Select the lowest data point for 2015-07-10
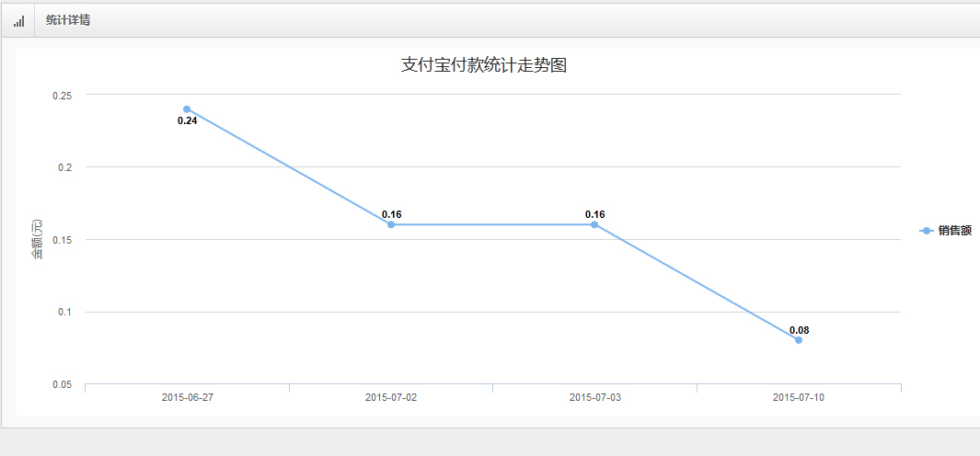Screen dimensions: 980x456 pyautogui.click(x=799, y=340)
